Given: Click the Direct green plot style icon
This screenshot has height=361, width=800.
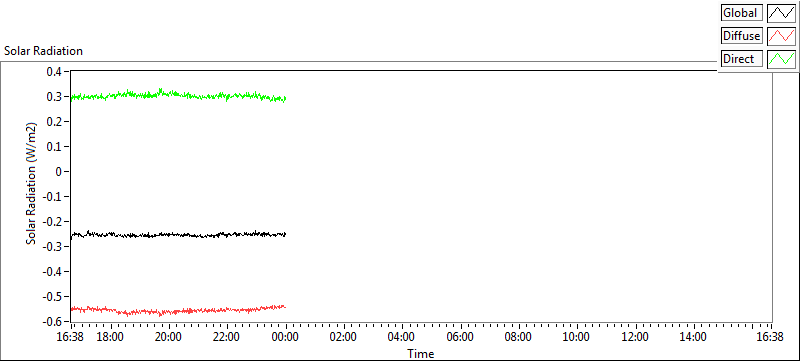Looking at the screenshot, I should coord(782,59).
